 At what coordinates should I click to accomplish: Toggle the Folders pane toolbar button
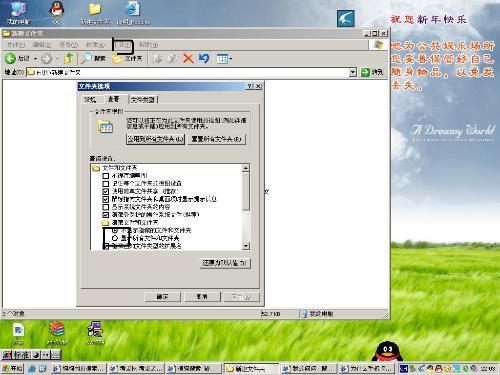126,59
